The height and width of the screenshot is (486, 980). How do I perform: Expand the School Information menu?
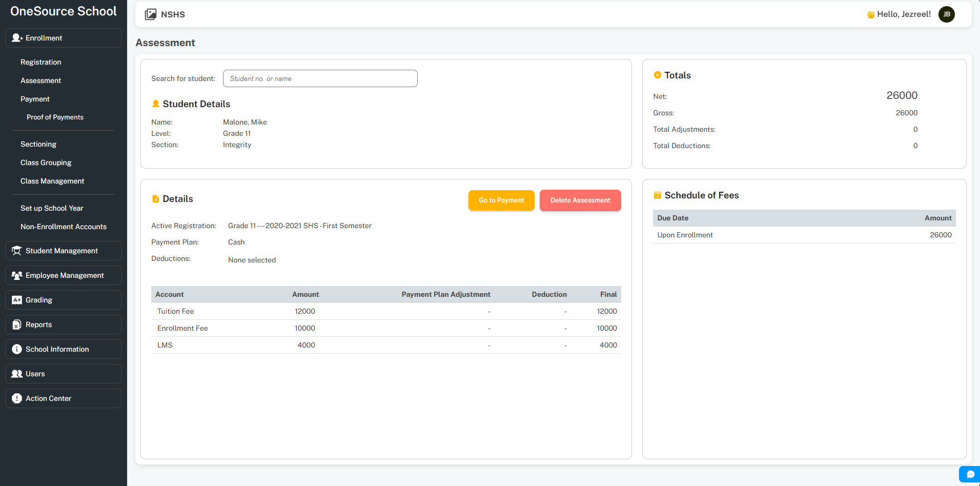click(64, 349)
